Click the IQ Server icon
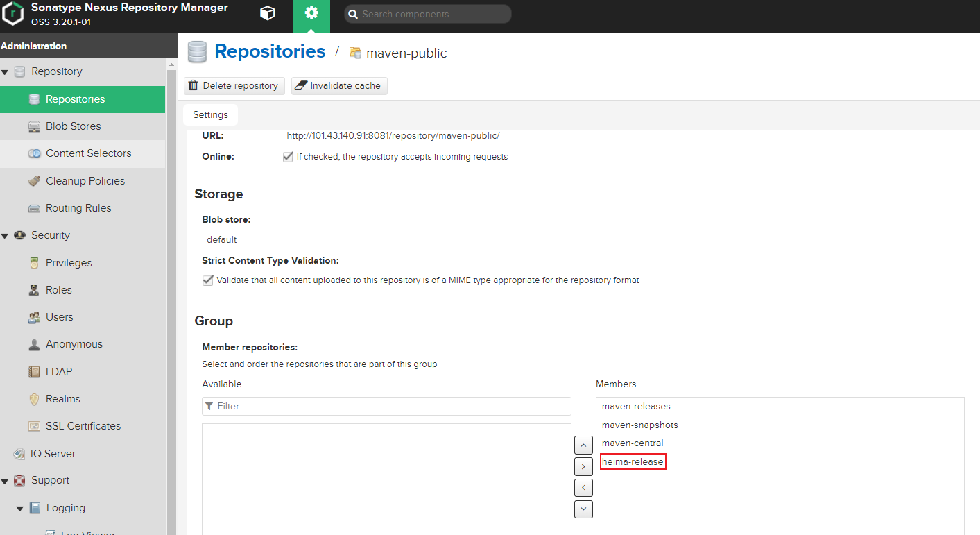Image resolution: width=980 pixels, height=535 pixels. click(x=19, y=454)
